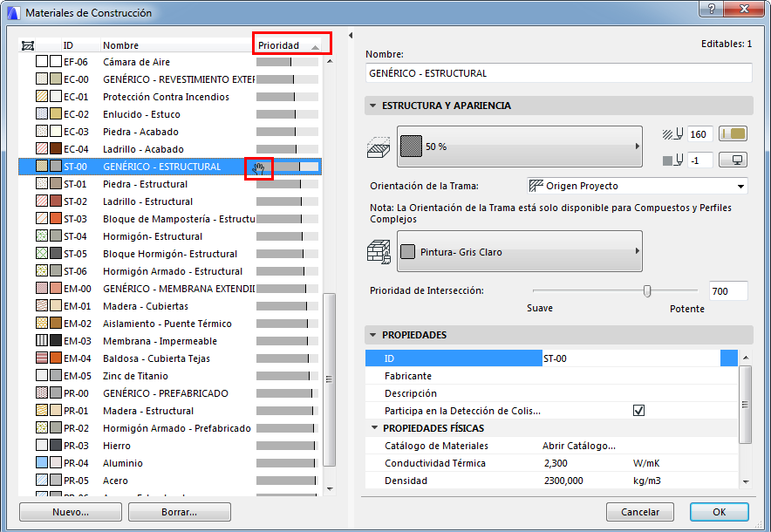Click the materials list scrollbar thumb
This screenshot has height=532, width=771.
[x=329, y=379]
